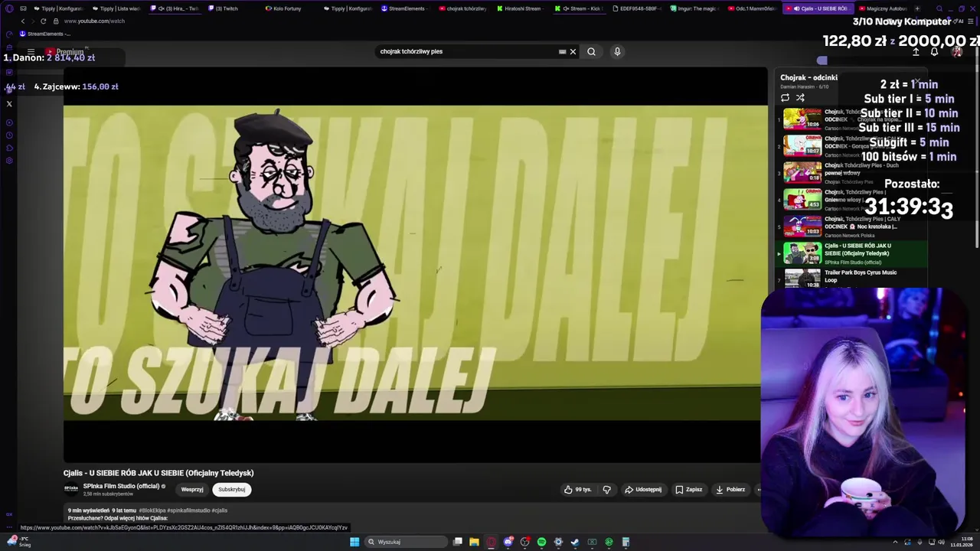Switch to the Imgur: The magic browser tab
This screenshot has width=980, height=551.
coord(695,8)
